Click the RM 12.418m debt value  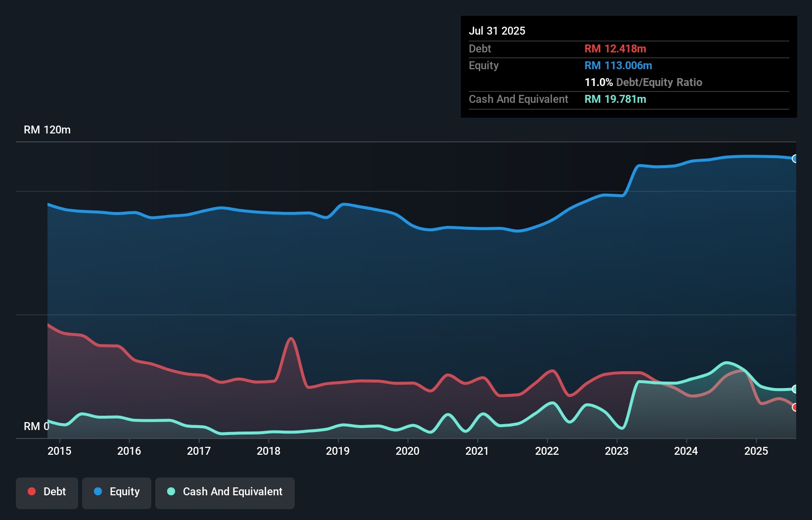615,48
